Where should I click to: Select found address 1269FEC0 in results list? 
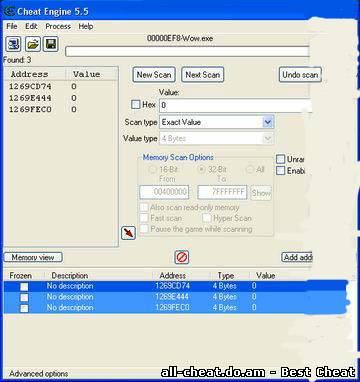tap(30, 110)
